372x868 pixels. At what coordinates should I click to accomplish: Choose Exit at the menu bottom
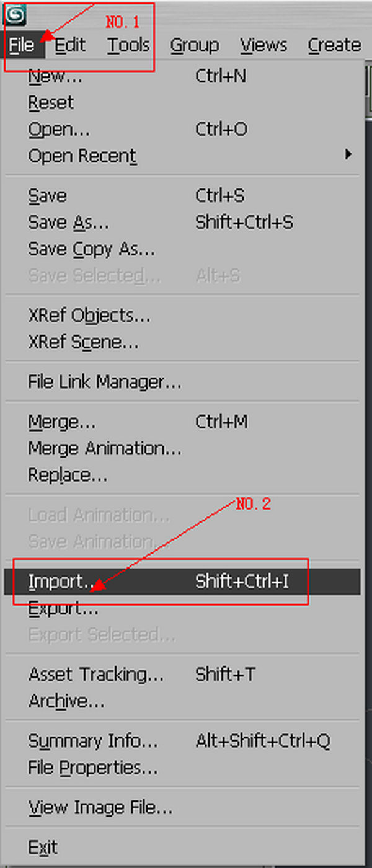tap(182, 847)
